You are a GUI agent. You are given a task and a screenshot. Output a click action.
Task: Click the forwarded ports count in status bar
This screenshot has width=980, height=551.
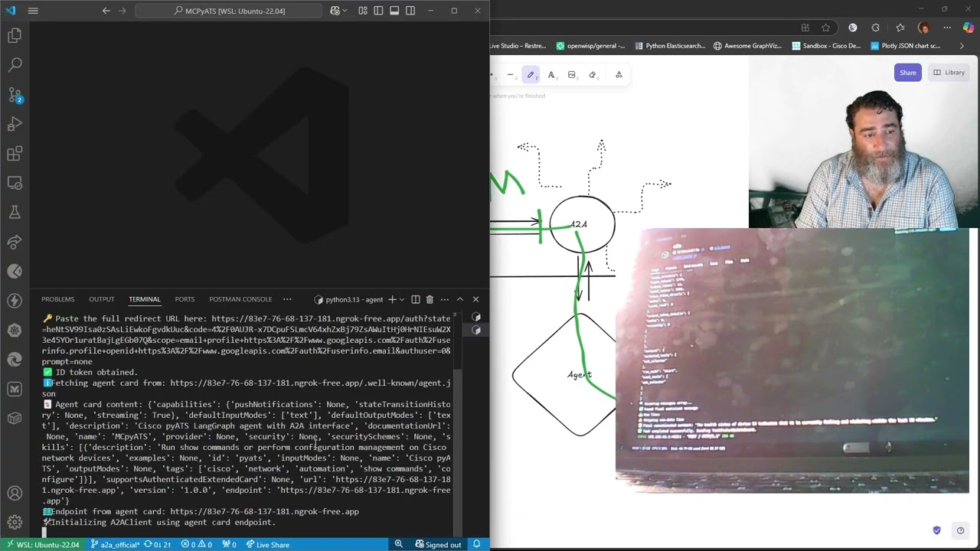coord(229,544)
